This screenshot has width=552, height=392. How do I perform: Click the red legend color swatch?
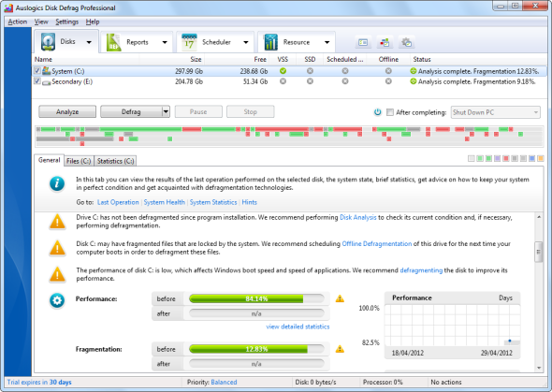506,159
